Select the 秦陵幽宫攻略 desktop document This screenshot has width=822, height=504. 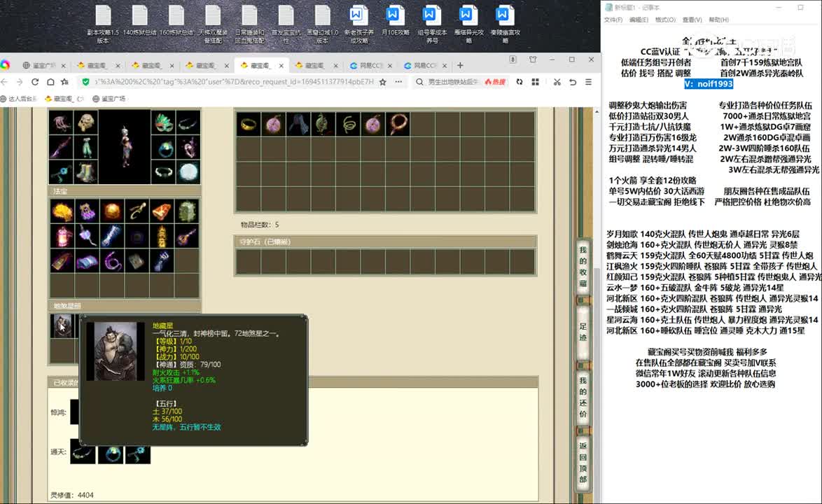tap(505, 24)
